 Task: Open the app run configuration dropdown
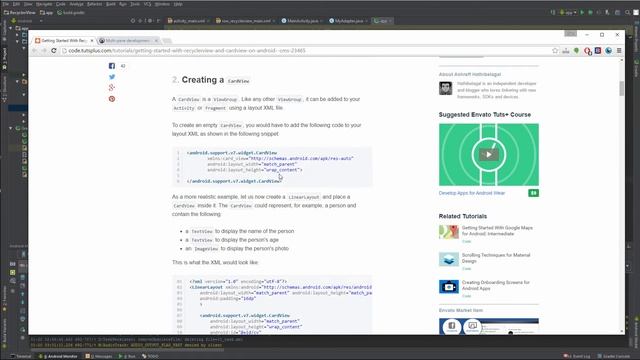point(569,13)
